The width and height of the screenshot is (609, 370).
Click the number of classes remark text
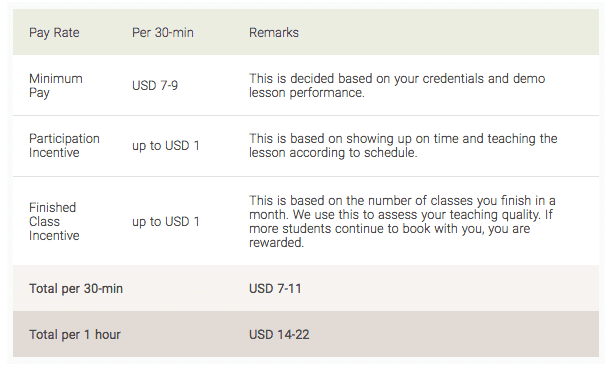(402, 221)
